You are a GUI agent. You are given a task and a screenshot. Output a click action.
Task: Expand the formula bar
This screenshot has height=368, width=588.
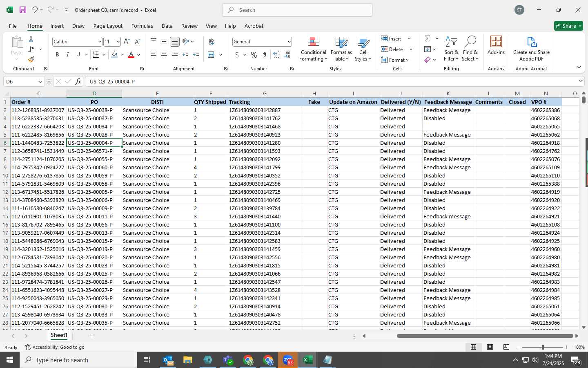click(581, 81)
